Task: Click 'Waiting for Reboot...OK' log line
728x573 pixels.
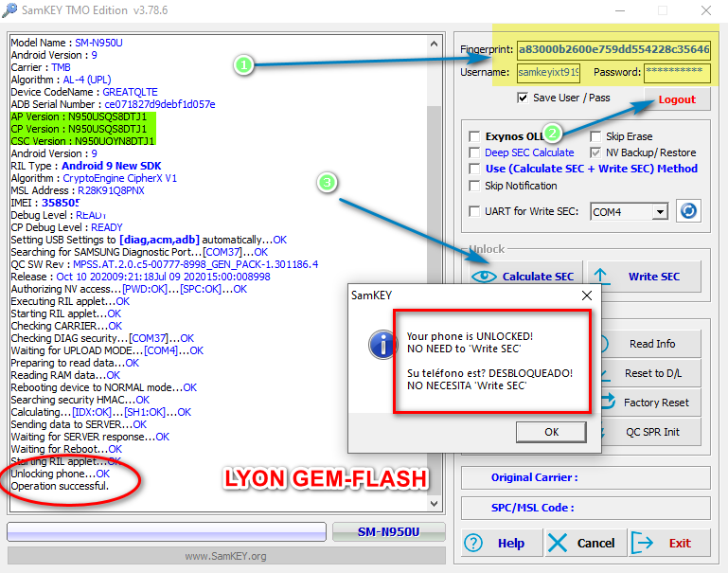Action: click(66, 450)
